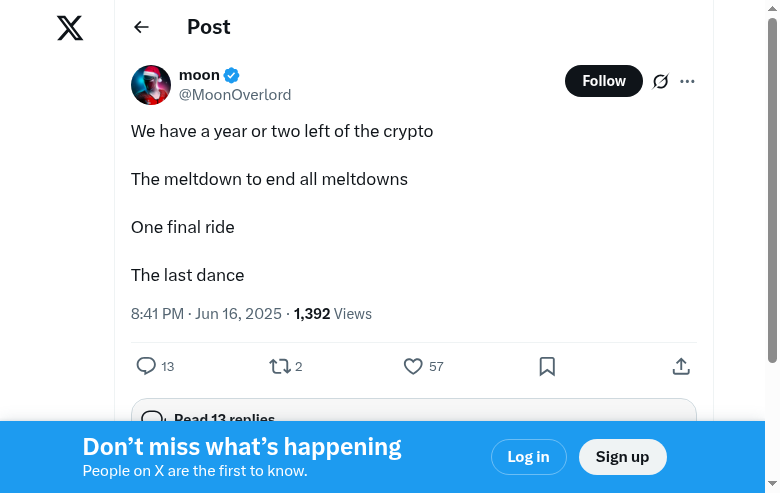Click the share upload icon
The height and width of the screenshot is (493, 780).
pos(681,366)
